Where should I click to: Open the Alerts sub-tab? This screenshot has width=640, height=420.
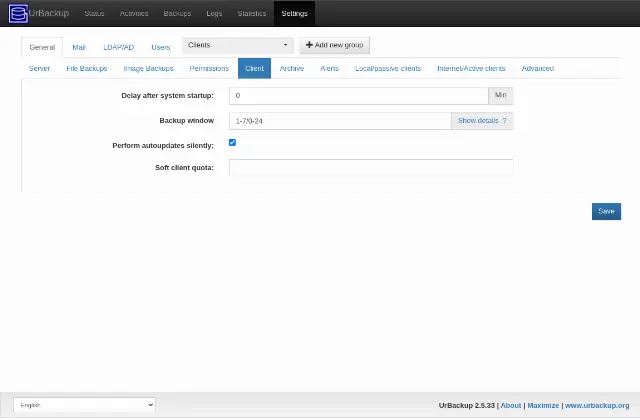pos(329,69)
